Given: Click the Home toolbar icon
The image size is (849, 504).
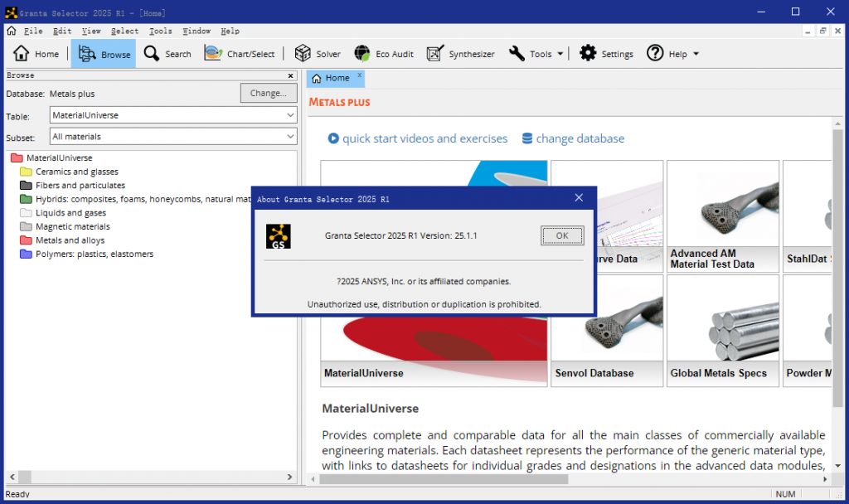Looking at the screenshot, I should click(x=21, y=54).
